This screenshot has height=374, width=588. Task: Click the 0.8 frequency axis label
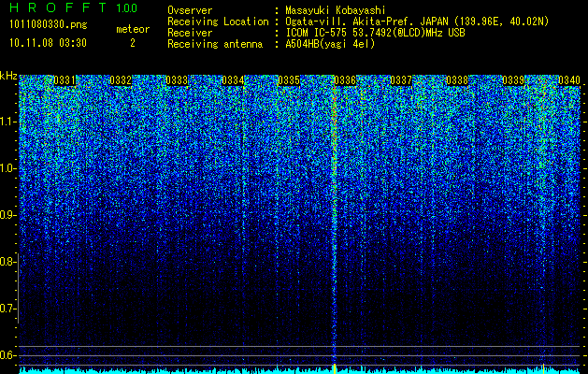click(7, 262)
